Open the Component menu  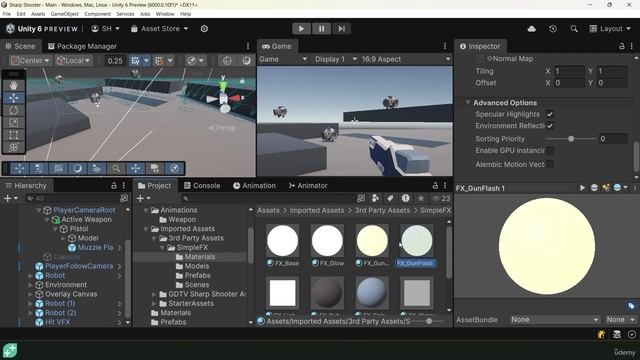[x=97, y=14]
